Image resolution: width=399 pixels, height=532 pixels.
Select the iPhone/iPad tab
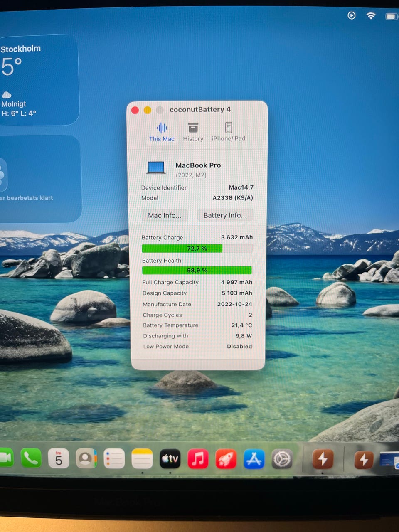coord(228,132)
